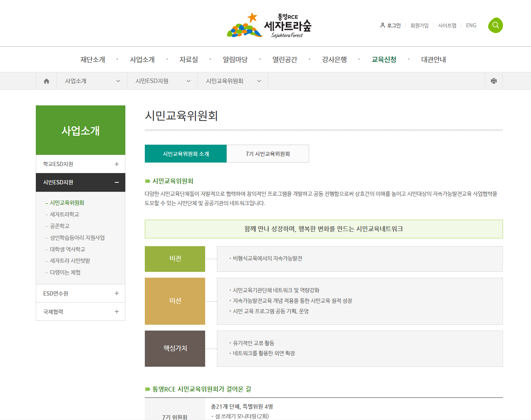Viewport: 531px width, 420px height.
Task: Open the 교육신청 main menu
Action: point(384,59)
